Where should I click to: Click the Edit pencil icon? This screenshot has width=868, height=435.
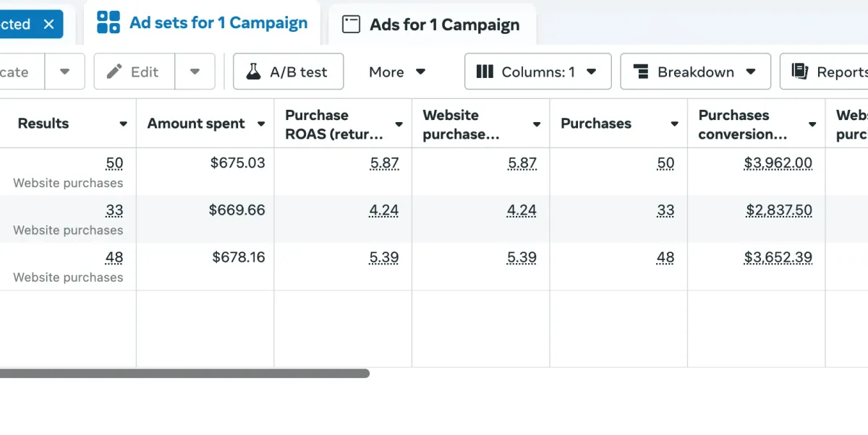coord(114,72)
